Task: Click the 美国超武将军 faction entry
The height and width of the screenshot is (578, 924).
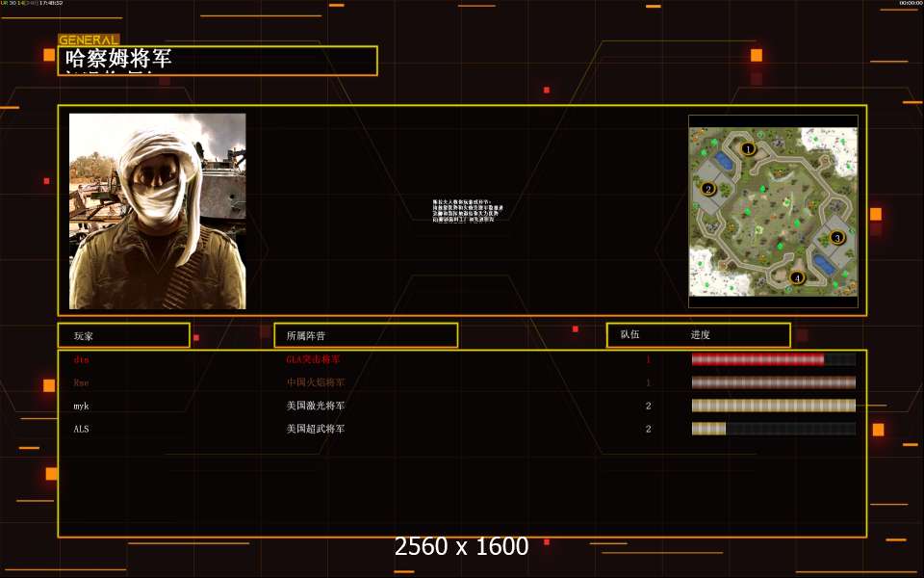Action: [316, 429]
